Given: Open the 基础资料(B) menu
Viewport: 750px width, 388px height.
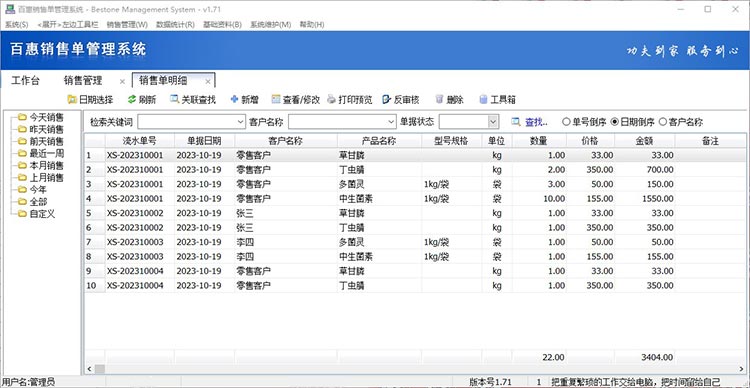Looking at the screenshot, I should click(x=222, y=24).
